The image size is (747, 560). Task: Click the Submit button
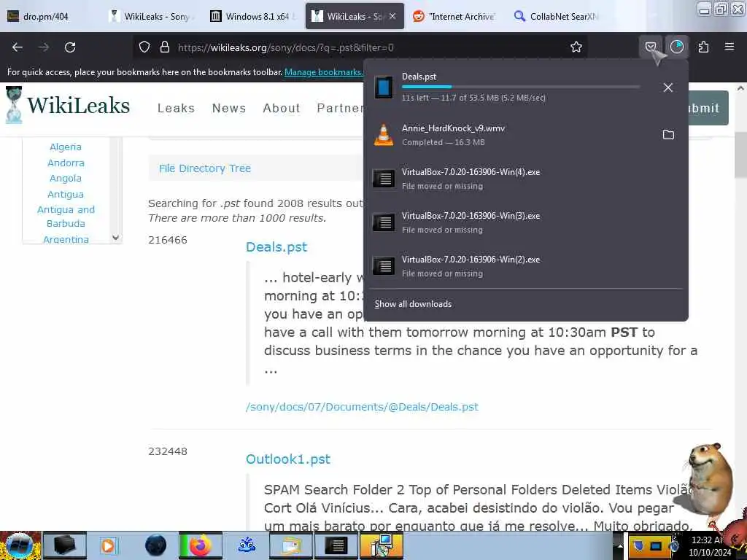708,108
